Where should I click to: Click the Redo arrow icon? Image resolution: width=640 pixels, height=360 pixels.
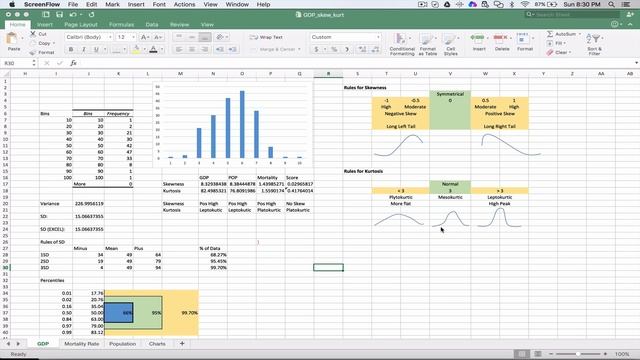[91, 15]
